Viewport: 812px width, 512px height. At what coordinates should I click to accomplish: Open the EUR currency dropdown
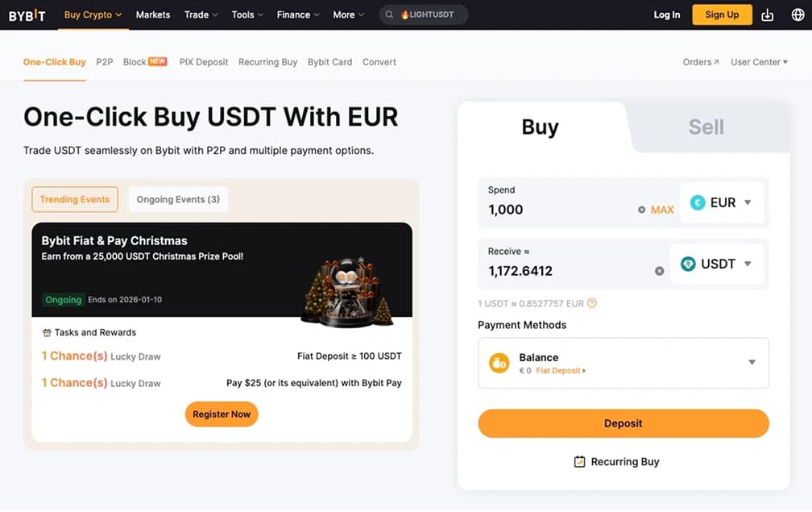(x=723, y=202)
